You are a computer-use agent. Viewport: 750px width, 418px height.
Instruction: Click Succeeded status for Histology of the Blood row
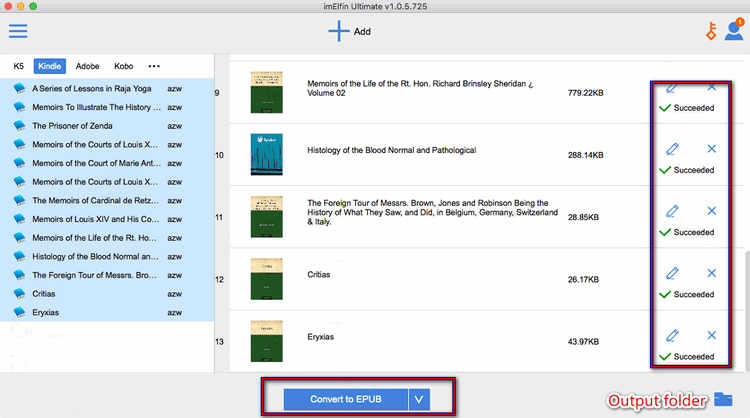(x=687, y=170)
